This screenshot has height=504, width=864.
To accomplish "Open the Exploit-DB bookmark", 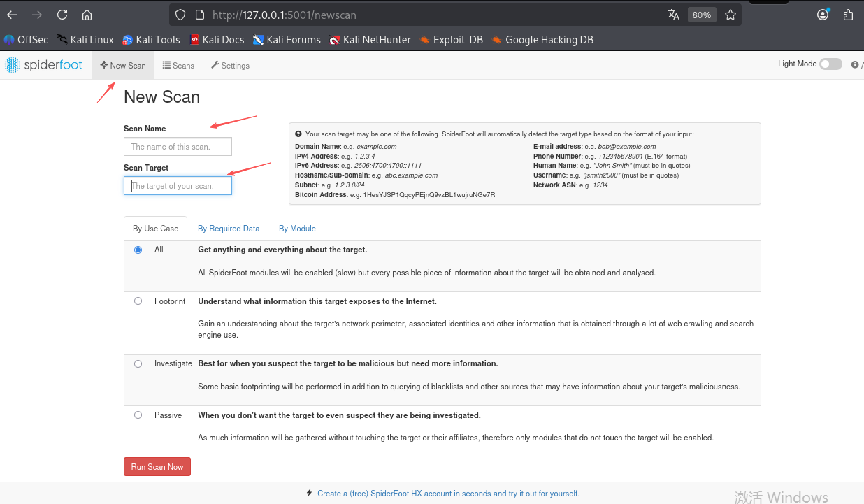I will point(452,40).
